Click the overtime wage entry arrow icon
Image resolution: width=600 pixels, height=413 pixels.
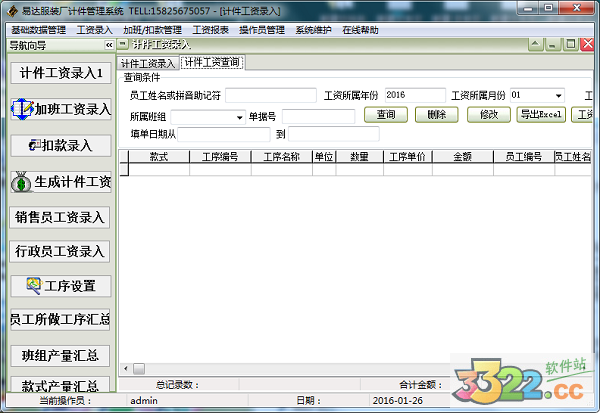click(22, 109)
